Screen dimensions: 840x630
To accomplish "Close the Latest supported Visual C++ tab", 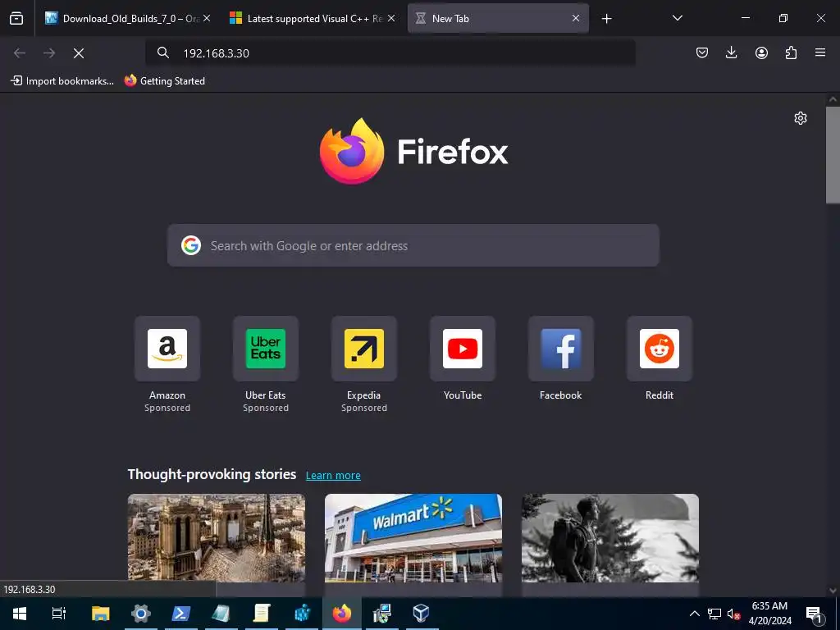I will pyautogui.click(x=391, y=18).
